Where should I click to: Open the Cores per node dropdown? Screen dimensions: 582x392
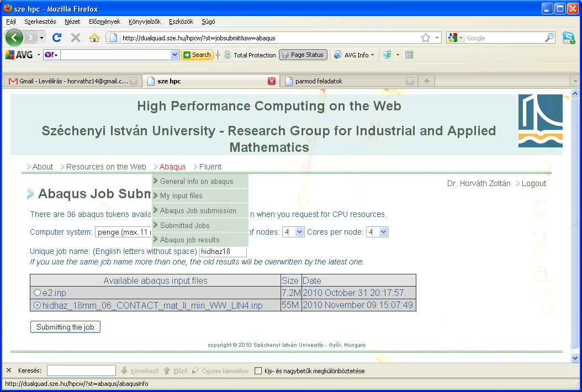tap(384, 232)
